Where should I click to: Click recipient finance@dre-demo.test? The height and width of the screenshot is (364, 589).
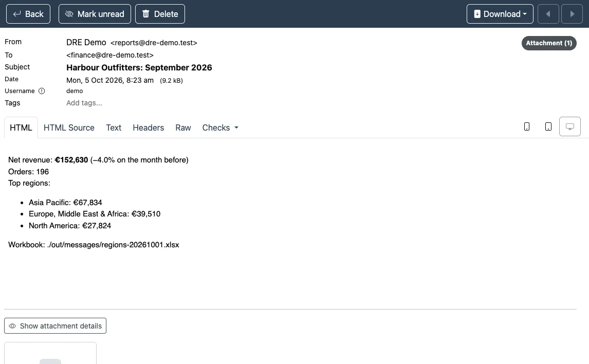click(110, 55)
